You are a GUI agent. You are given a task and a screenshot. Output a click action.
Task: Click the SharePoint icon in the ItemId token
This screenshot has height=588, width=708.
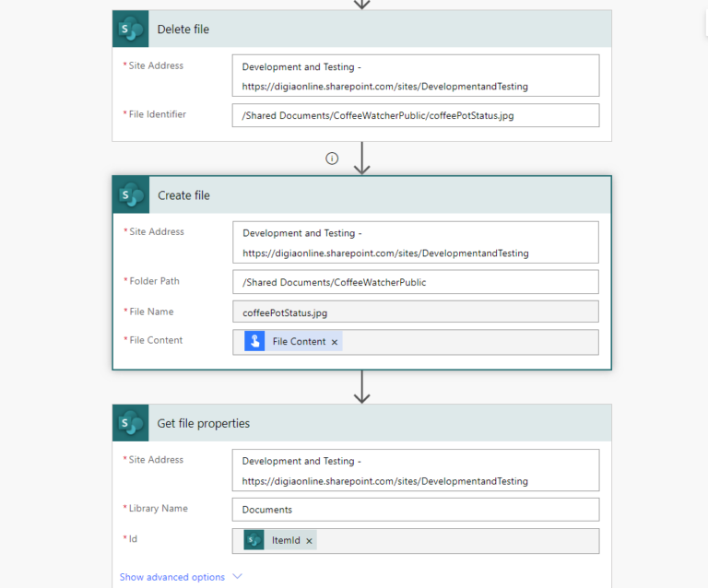click(x=254, y=540)
